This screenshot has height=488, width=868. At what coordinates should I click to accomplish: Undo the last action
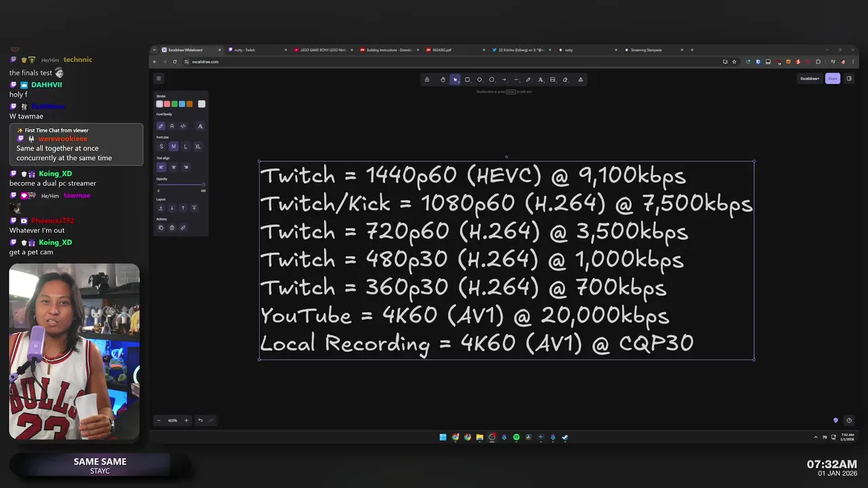pos(200,420)
